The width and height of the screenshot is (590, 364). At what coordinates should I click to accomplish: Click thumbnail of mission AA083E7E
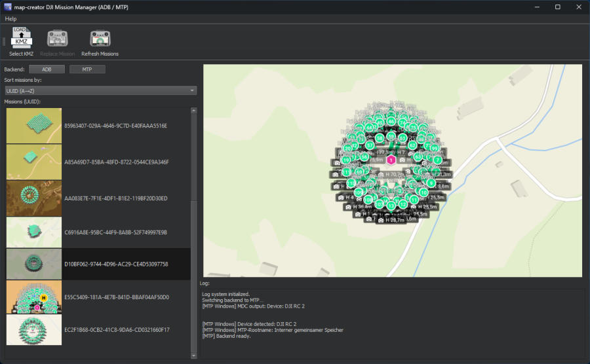point(34,198)
